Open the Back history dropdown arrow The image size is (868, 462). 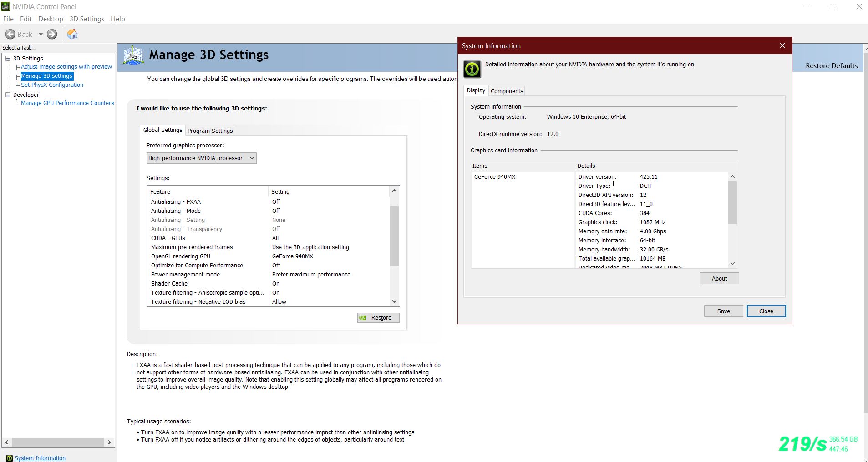coord(41,34)
